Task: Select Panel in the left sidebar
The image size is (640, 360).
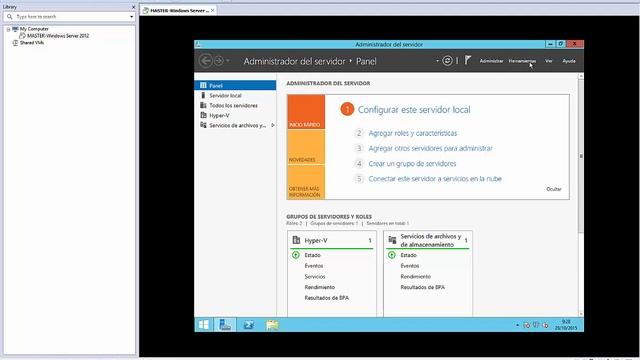Action: pyautogui.click(x=236, y=85)
